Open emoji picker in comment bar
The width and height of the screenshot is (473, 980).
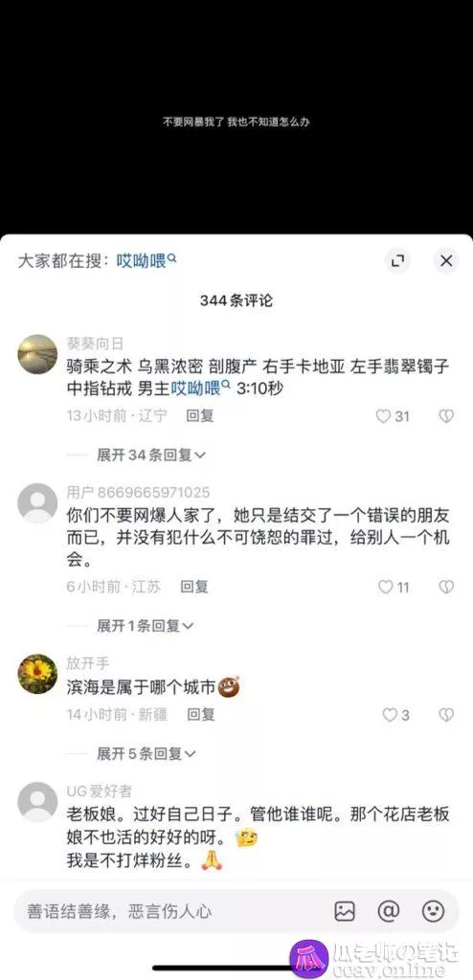433,911
